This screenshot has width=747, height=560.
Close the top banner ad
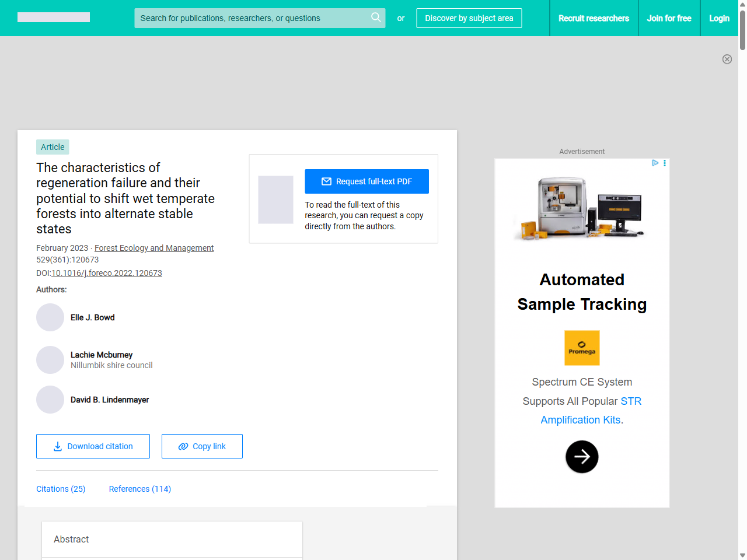tap(727, 59)
